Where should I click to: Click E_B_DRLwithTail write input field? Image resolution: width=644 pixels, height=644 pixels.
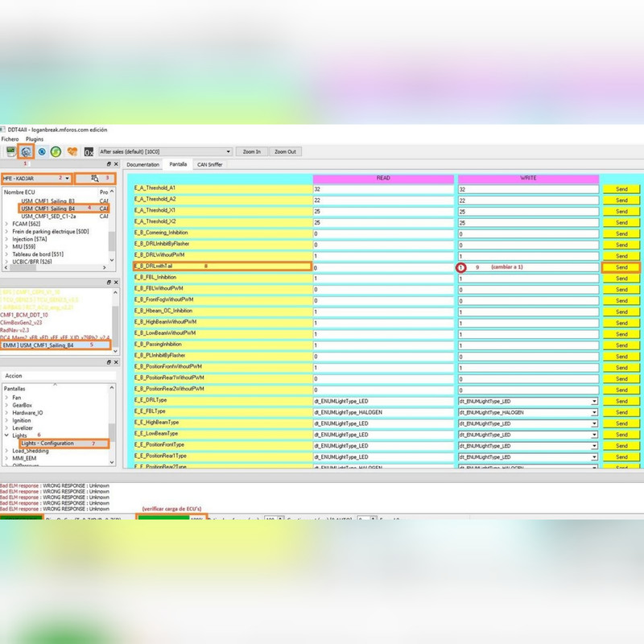pyautogui.click(x=528, y=267)
